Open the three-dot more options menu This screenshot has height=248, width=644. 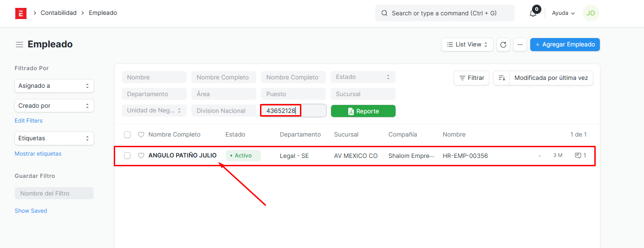point(520,45)
